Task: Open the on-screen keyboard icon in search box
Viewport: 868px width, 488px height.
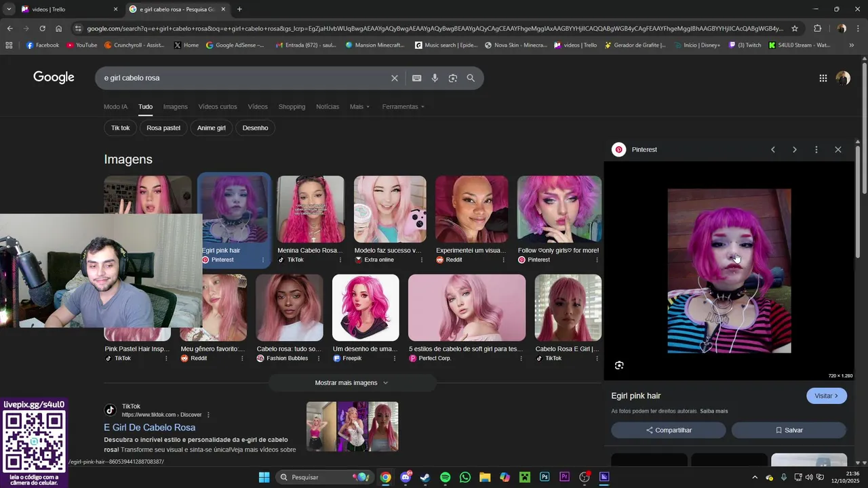Action: tap(417, 78)
